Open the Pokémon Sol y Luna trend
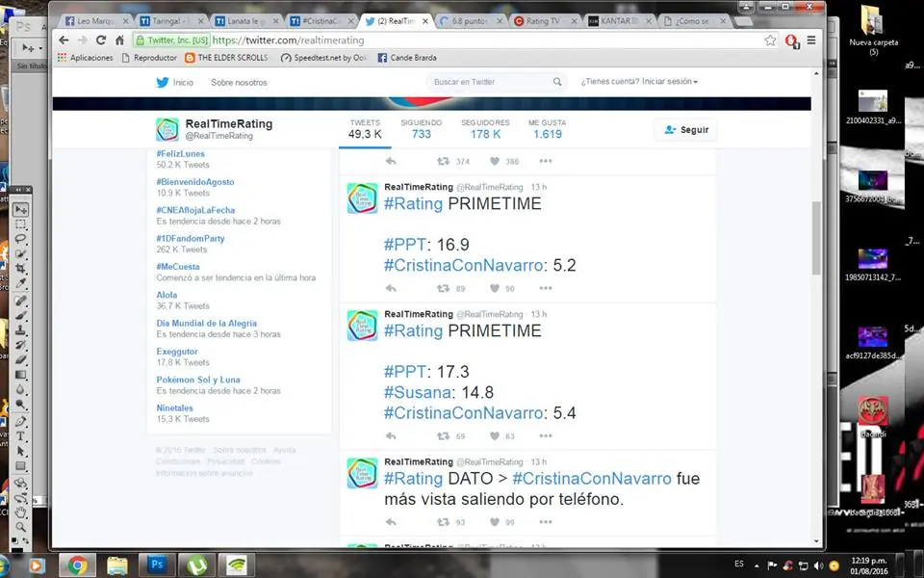Screen dimensions: 924x578 198,380
